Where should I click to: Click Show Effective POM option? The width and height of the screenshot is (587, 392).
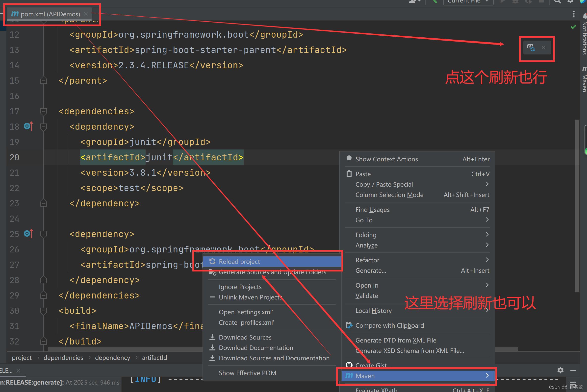click(247, 373)
